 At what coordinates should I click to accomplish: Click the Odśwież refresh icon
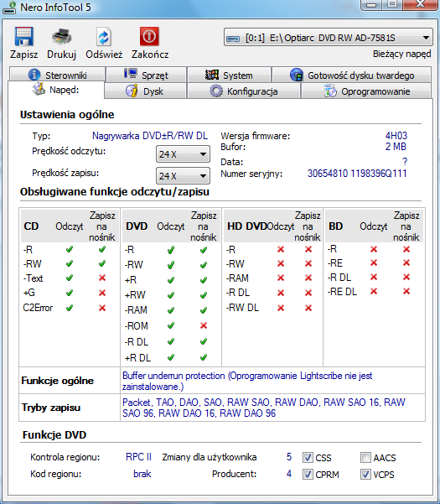coord(104,37)
